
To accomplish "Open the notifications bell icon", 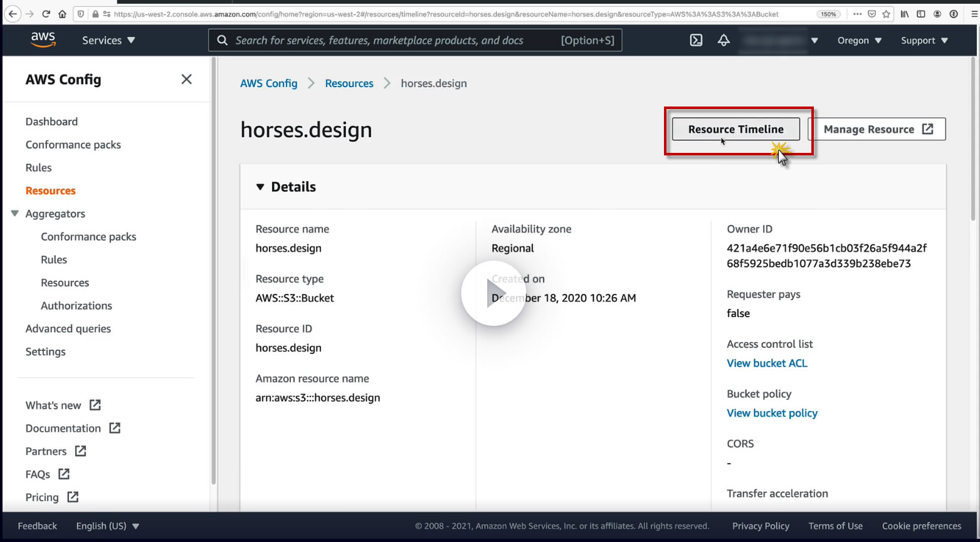I will click(x=724, y=40).
